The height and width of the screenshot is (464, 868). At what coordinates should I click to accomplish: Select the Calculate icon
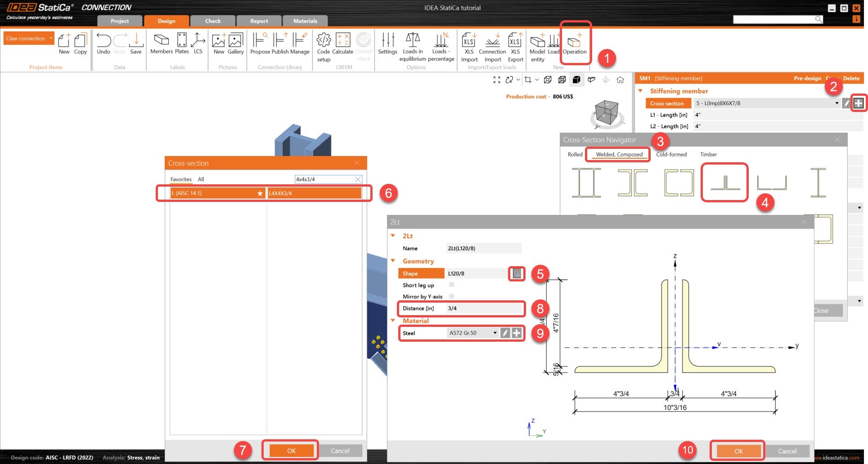342,44
